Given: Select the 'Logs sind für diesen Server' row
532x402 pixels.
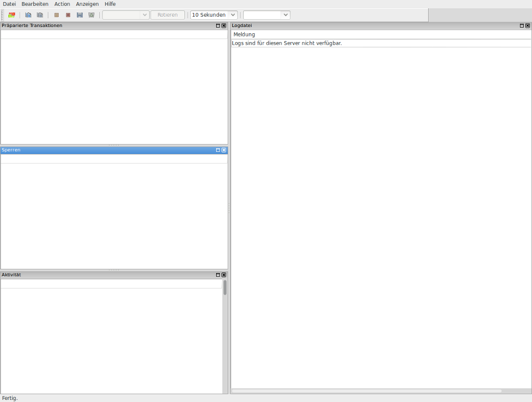Looking at the screenshot, I should [287, 43].
